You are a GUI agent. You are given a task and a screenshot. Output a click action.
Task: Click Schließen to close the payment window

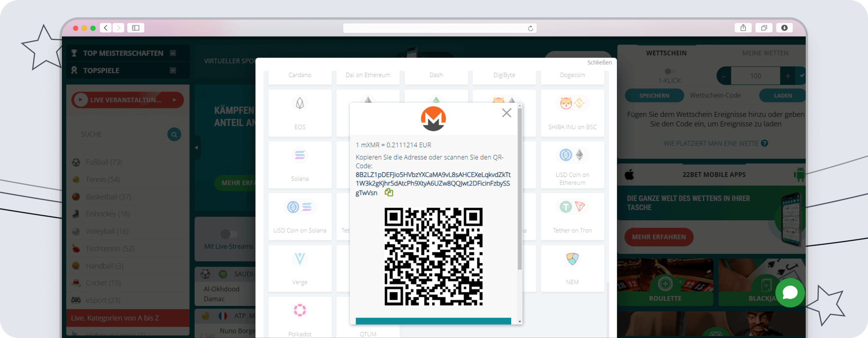[x=599, y=63]
